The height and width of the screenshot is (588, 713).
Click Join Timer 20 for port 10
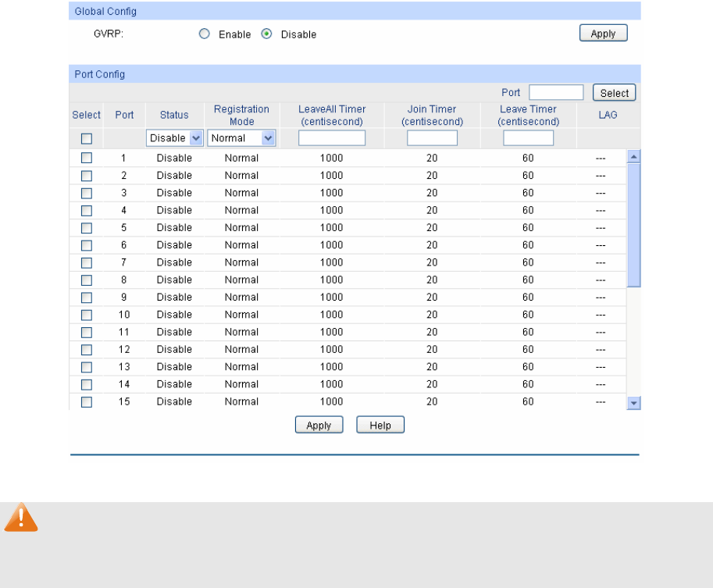432,315
